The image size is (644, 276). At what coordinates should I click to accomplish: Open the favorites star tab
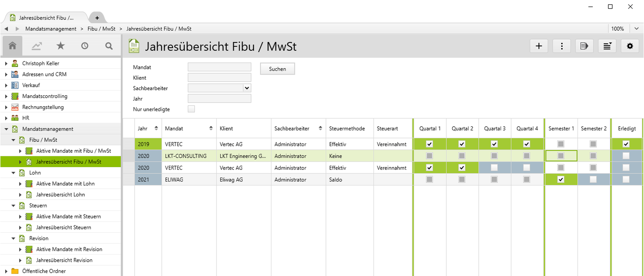(60, 46)
